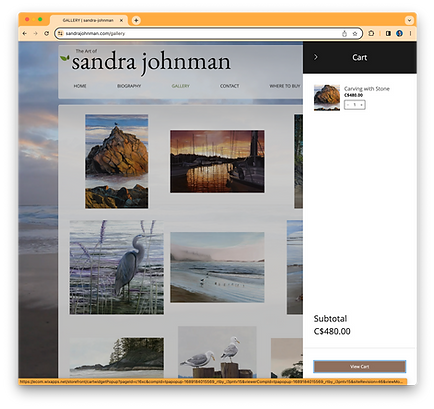Click the View Cart button
The width and height of the screenshot is (434, 409).
[359, 366]
